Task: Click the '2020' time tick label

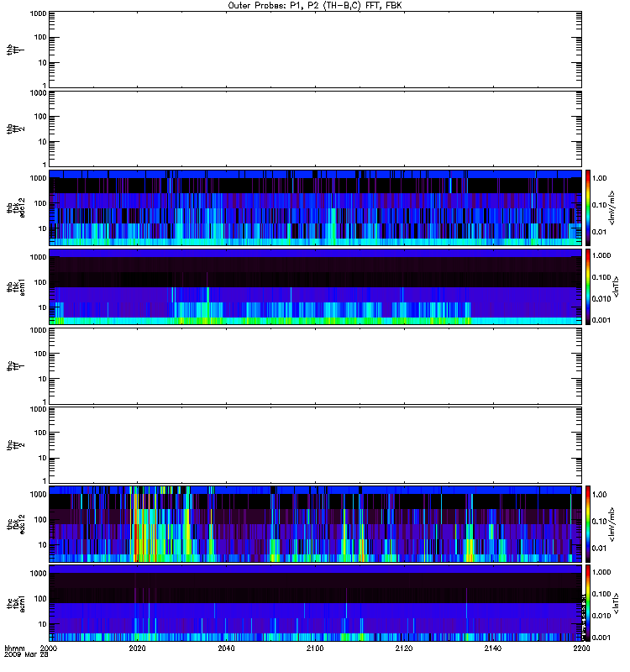Action: (x=137, y=648)
